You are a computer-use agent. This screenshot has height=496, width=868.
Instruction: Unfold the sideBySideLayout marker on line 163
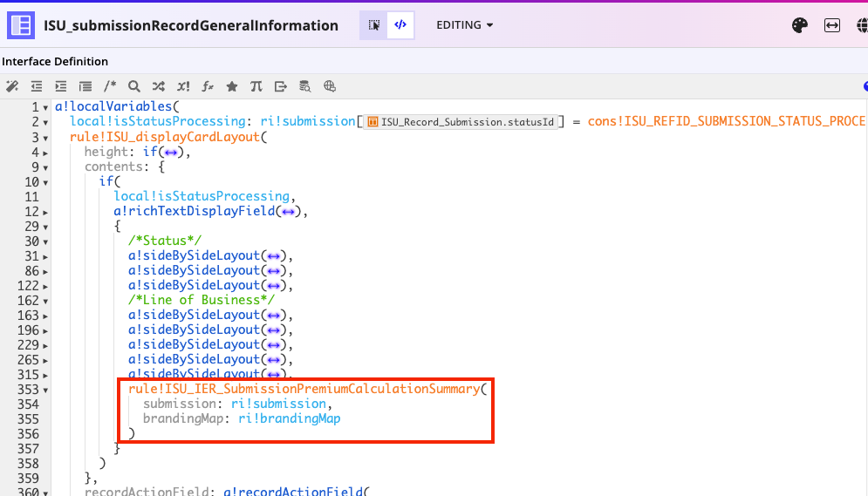point(273,316)
